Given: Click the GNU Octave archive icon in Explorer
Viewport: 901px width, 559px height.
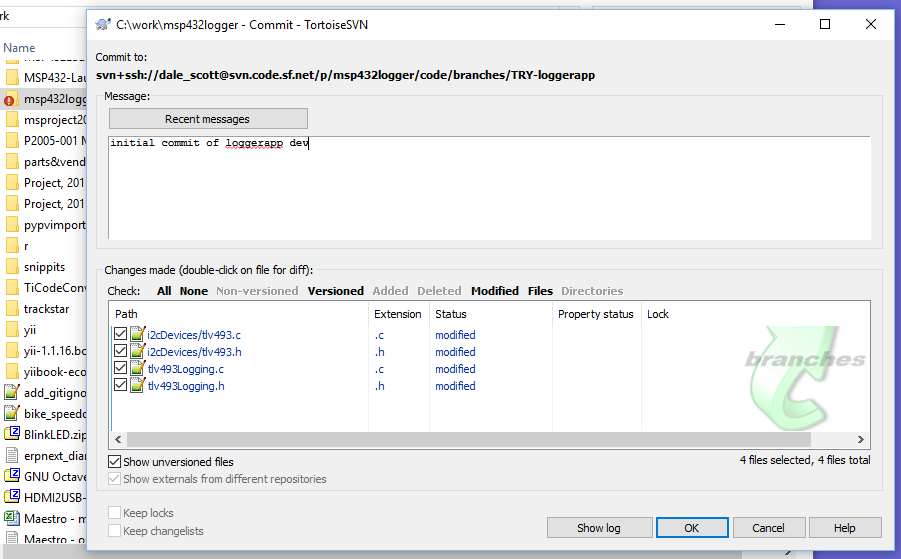Looking at the screenshot, I should pyautogui.click(x=12, y=476).
